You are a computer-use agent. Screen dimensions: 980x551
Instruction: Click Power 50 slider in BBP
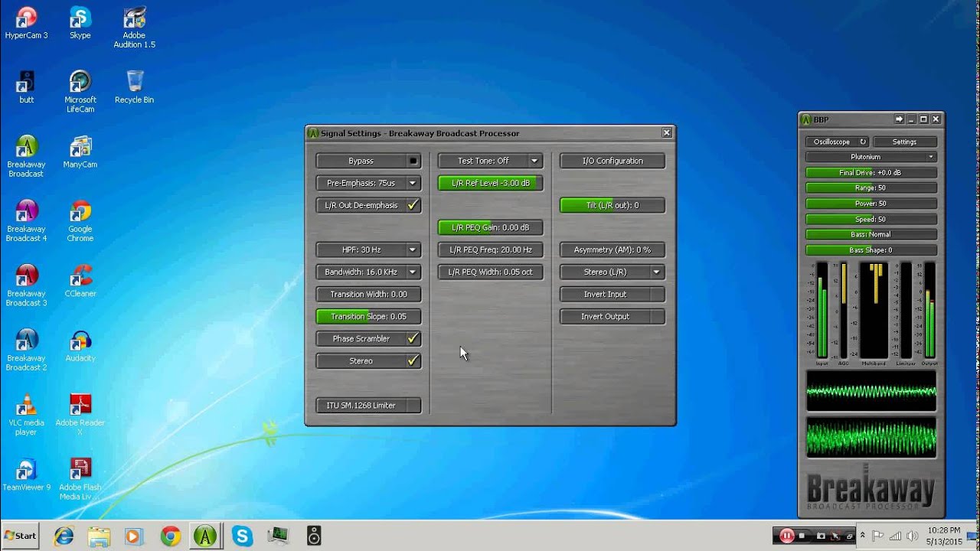click(871, 204)
